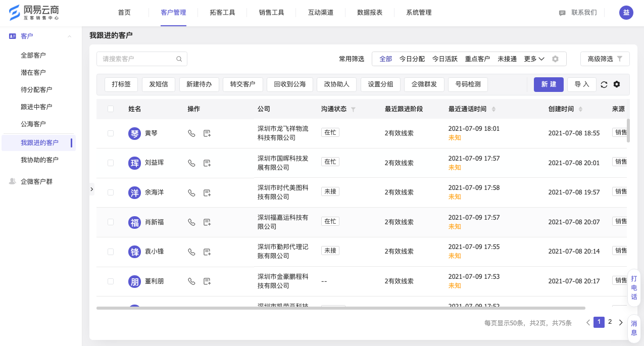
Task: Click the filter icon on 沟通状态 column
Action: 353,109
